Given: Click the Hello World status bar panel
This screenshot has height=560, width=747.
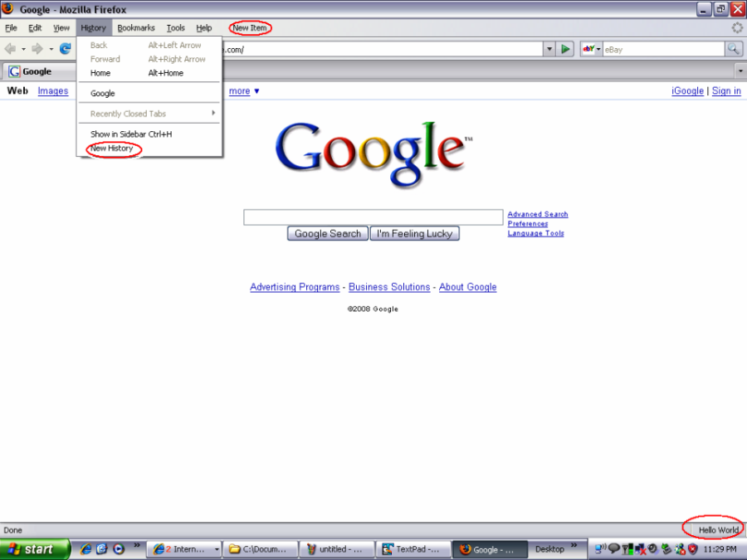Looking at the screenshot, I should (719, 530).
